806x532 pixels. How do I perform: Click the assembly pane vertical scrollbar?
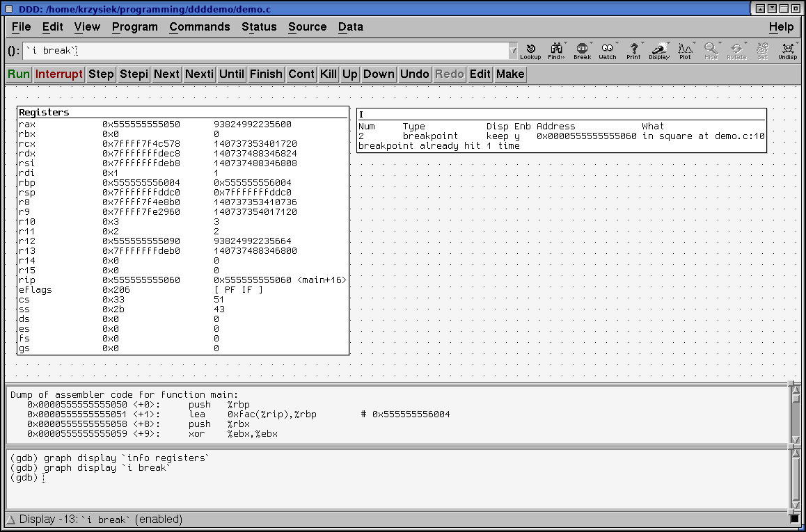point(795,415)
